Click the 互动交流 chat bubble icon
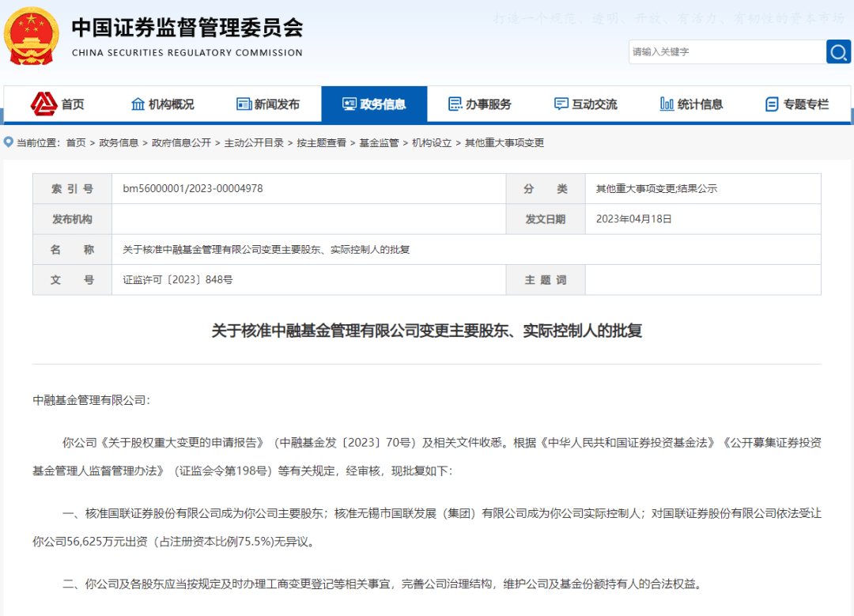This screenshot has height=616, width=854. (561, 104)
